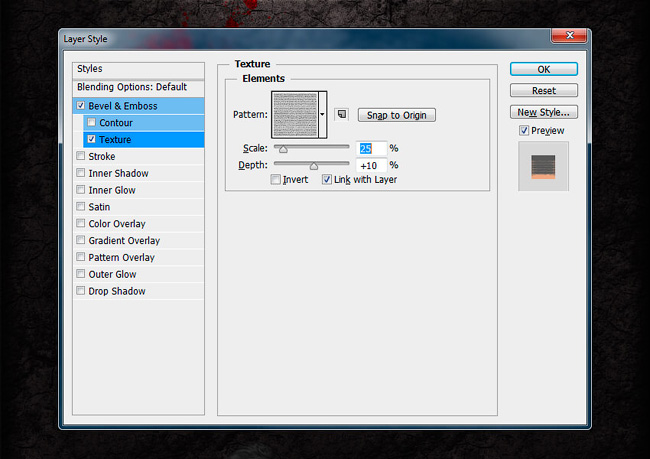The width and height of the screenshot is (650, 459).
Task: Open the Color Overlay settings label
Action: click(116, 224)
